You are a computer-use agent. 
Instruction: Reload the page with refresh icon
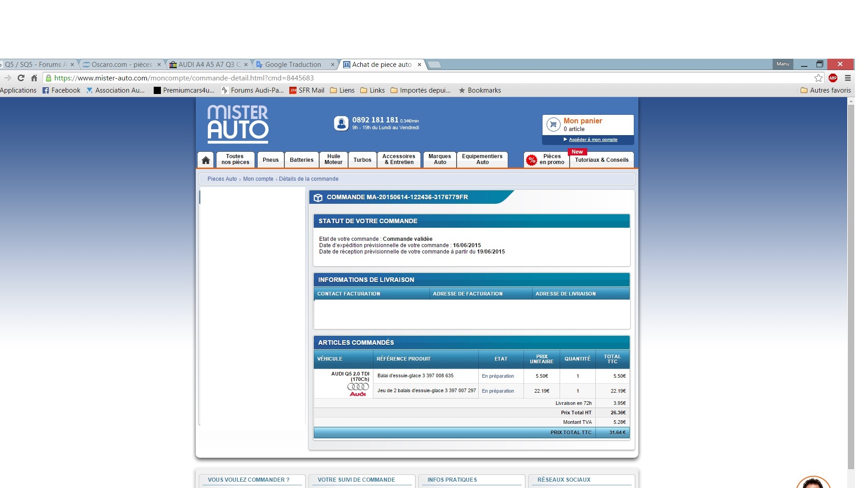[x=21, y=78]
